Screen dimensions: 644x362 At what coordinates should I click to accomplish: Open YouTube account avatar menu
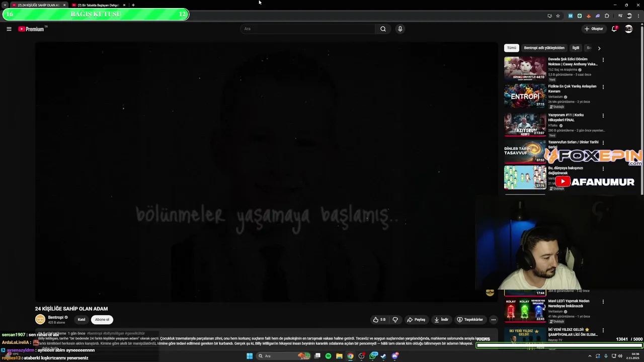[628, 29]
